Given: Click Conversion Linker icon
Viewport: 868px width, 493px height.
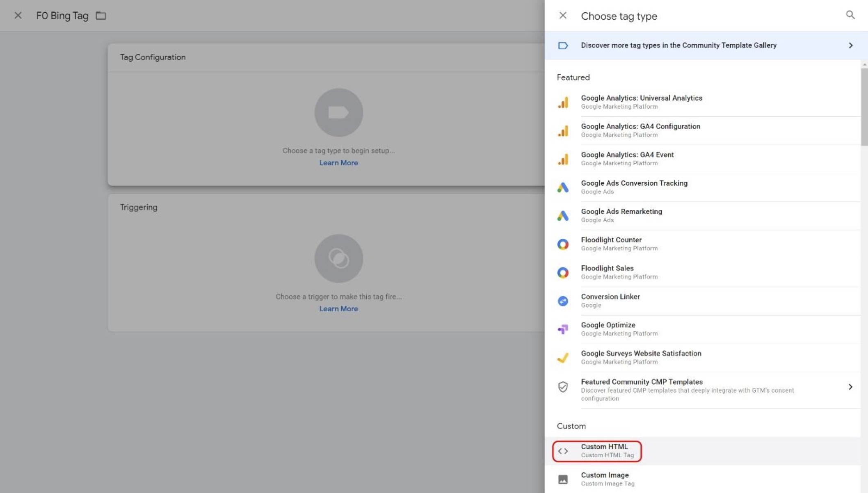Looking at the screenshot, I should click(562, 301).
